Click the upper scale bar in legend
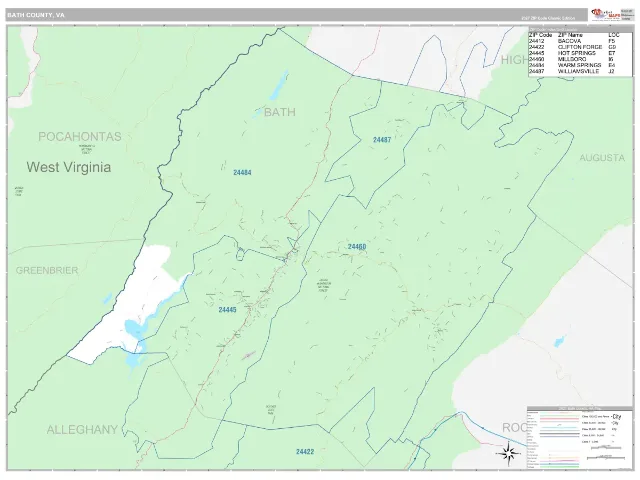 click(x=605, y=448)
